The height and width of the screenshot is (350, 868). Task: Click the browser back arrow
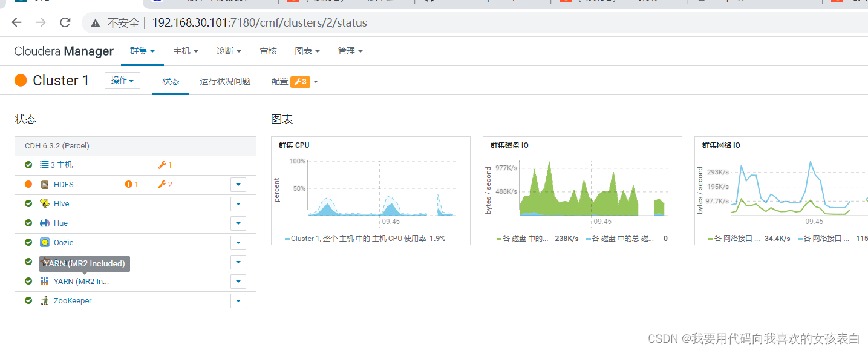click(x=16, y=23)
